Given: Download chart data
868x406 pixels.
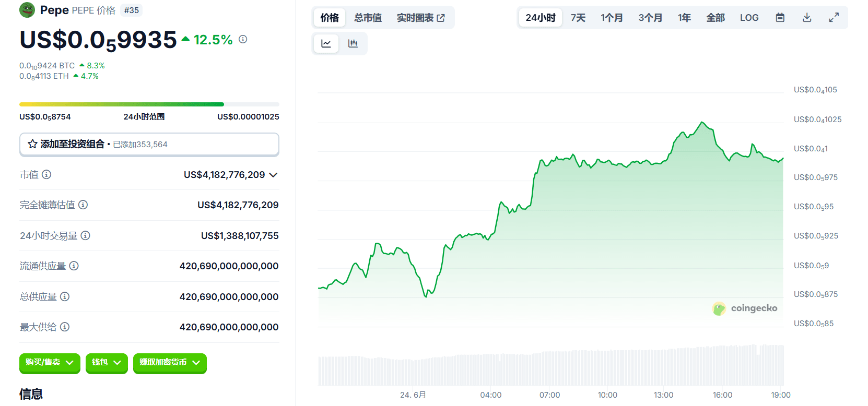Looking at the screenshot, I should point(807,18).
